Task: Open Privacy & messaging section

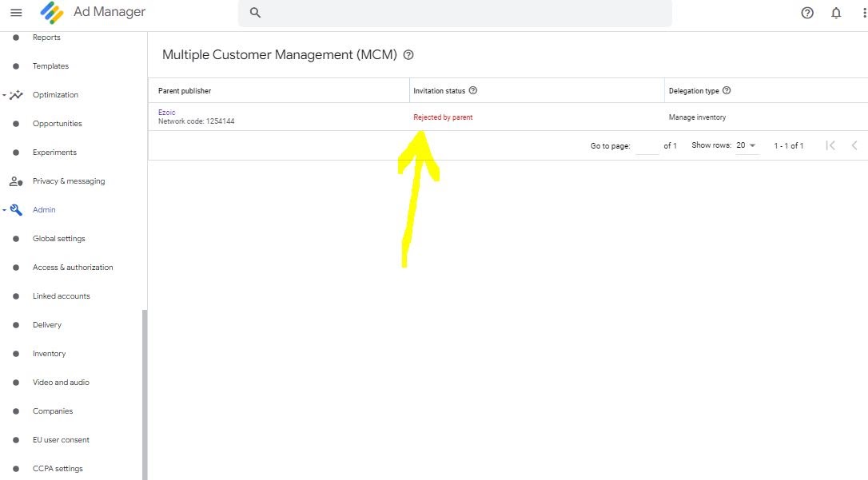Action: coord(69,180)
